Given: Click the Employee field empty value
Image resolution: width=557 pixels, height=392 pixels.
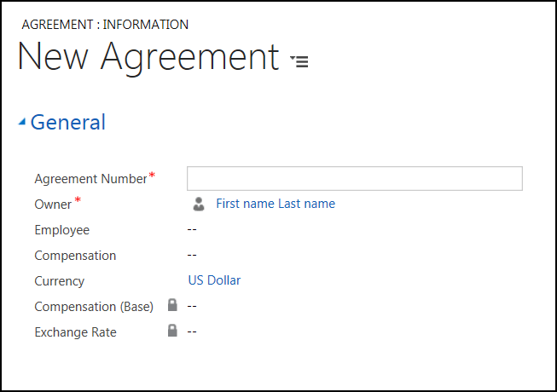Looking at the screenshot, I should click(192, 230).
